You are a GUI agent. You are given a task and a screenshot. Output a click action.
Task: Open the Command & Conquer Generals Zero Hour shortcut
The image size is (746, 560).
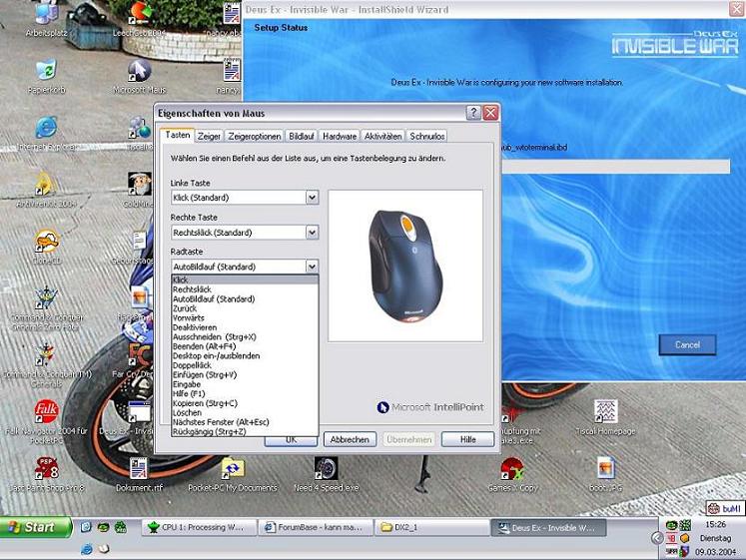pos(47,308)
